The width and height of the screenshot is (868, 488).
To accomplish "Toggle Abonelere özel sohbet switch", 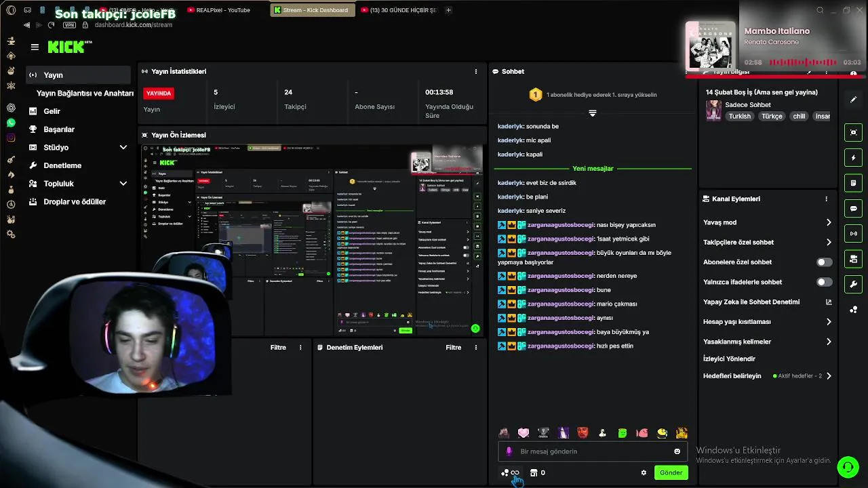I will [x=824, y=262].
